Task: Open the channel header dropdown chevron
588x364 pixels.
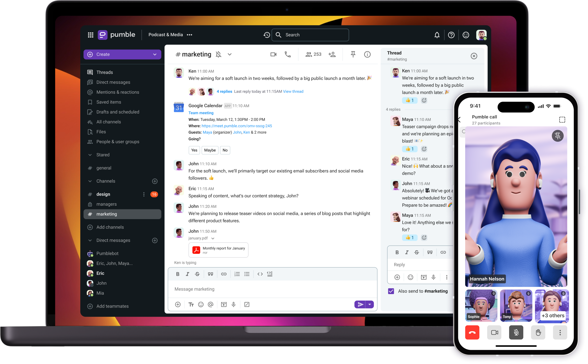Action: [231, 54]
